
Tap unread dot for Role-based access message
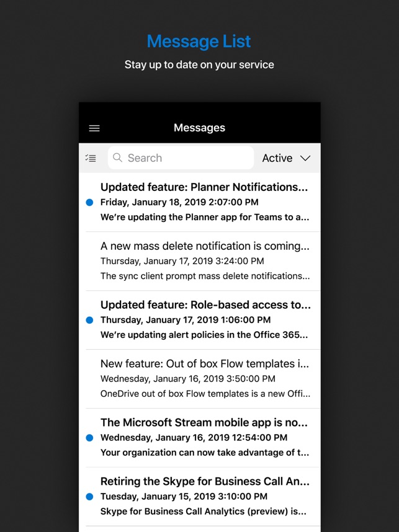89,320
